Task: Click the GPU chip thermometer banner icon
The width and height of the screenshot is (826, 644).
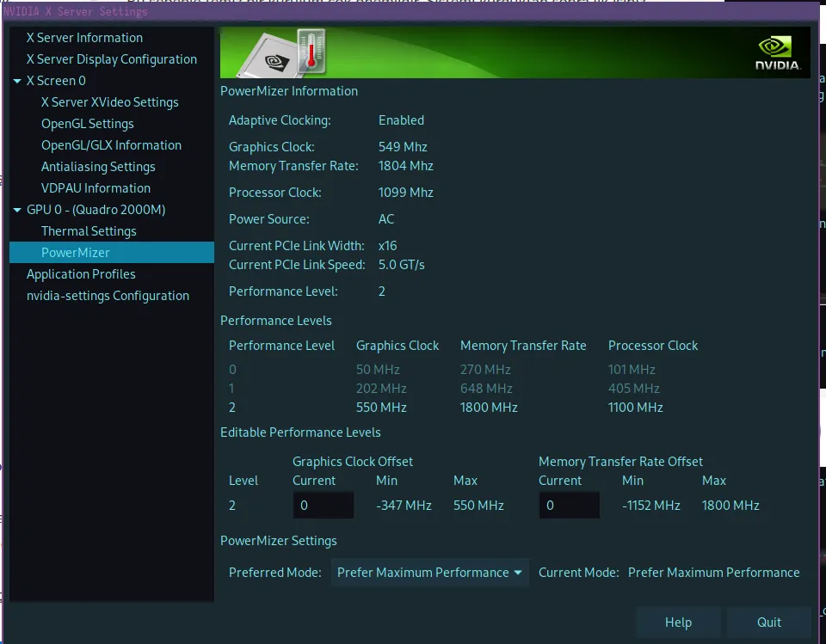Action: pos(283,53)
